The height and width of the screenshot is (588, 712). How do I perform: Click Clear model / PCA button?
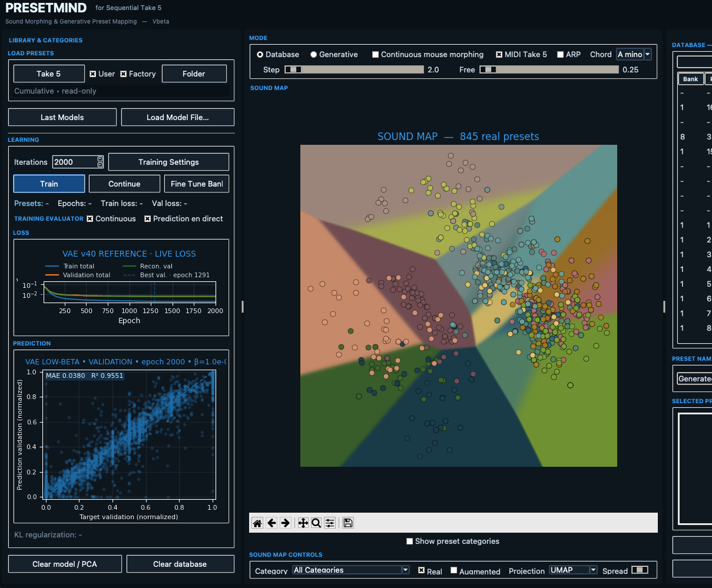(65, 564)
